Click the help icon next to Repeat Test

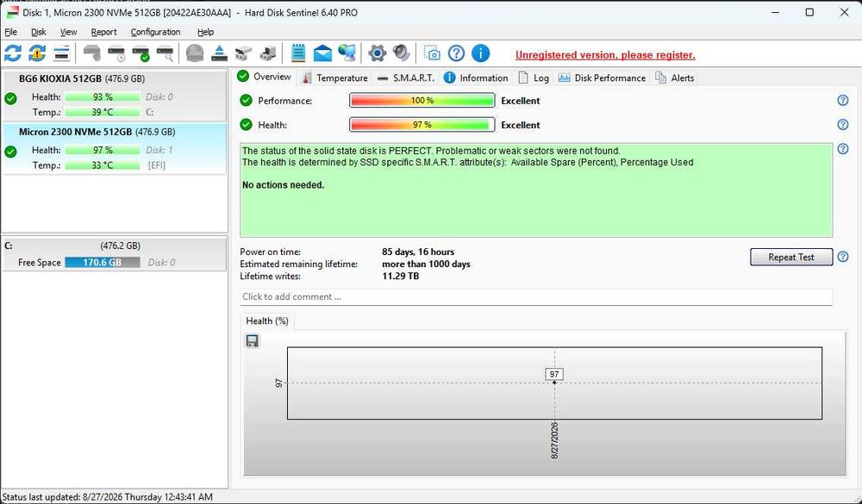click(843, 257)
